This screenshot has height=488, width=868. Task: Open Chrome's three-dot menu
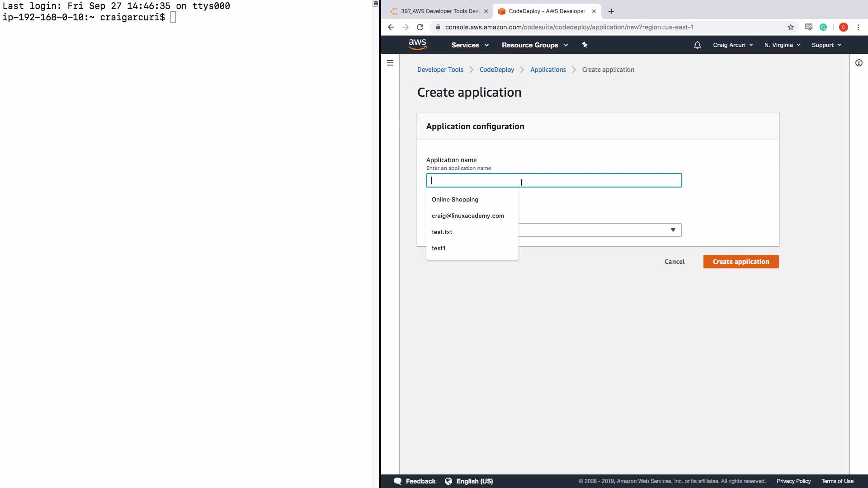pyautogui.click(x=858, y=27)
